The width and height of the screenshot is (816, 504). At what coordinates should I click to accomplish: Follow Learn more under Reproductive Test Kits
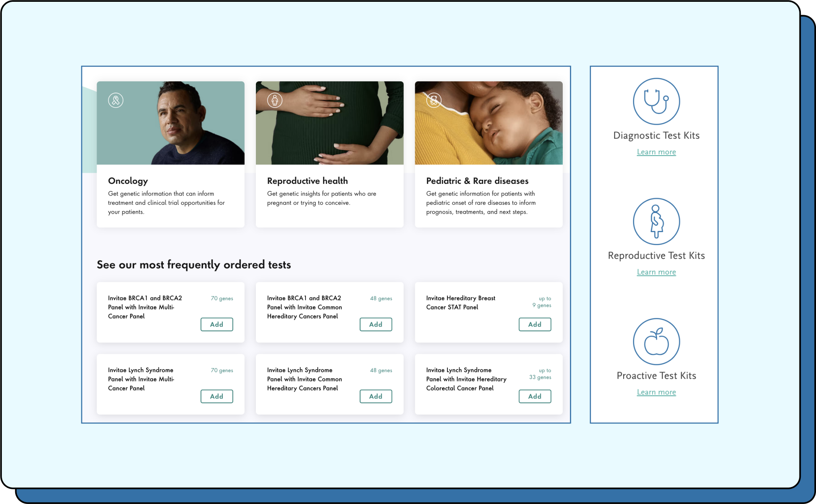[656, 272]
